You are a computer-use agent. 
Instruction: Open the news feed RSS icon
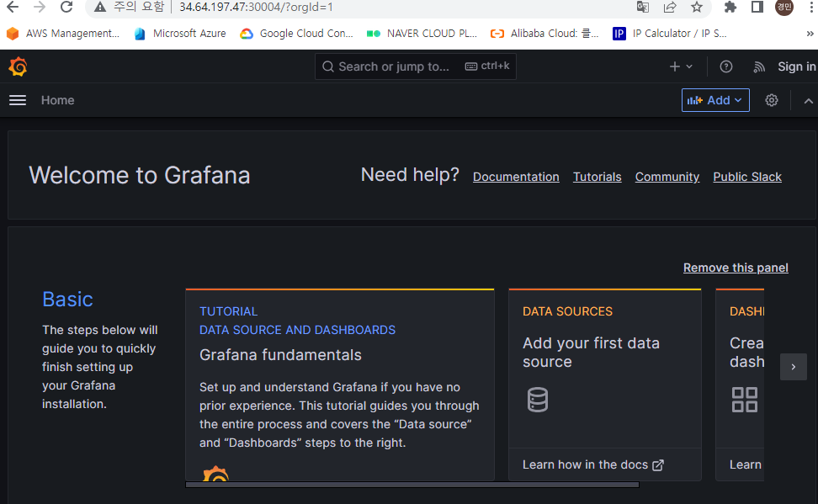[x=759, y=66]
